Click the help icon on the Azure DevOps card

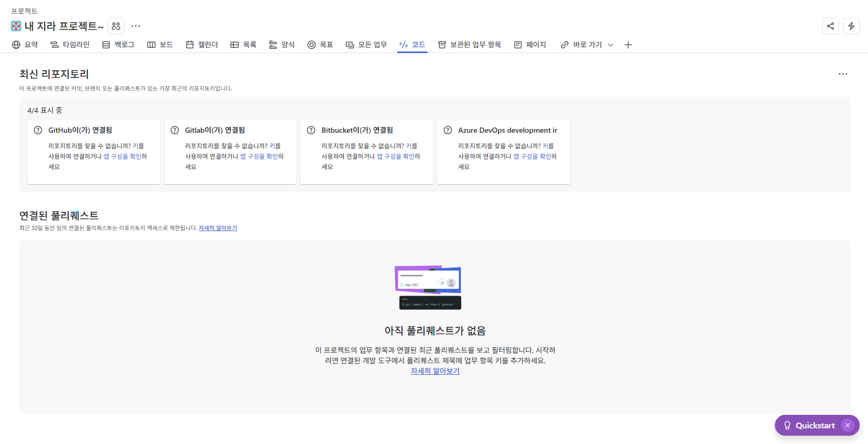(448, 130)
